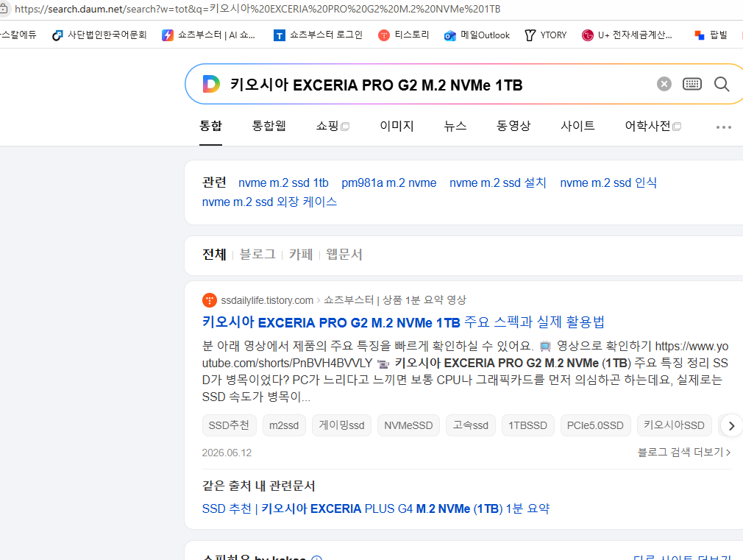Click related search pm981a m.2 nvme
The height and width of the screenshot is (560, 743).
click(389, 183)
